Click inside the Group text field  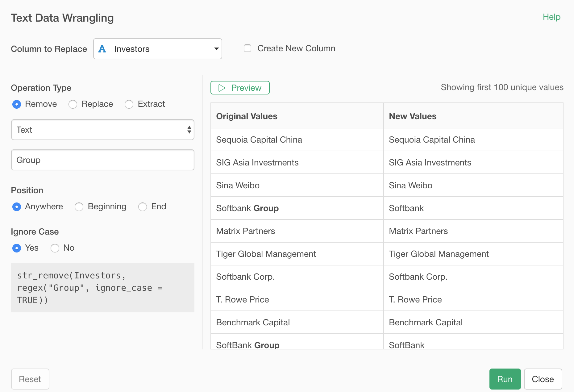click(103, 160)
